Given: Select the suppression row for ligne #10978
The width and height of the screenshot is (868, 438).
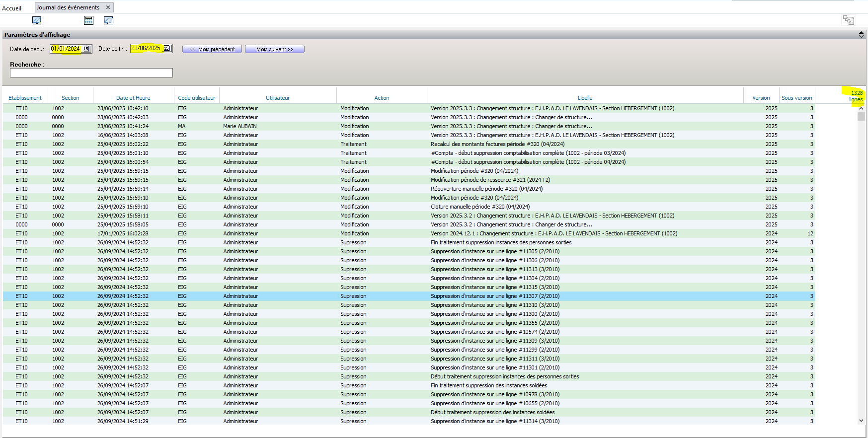Looking at the screenshot, I should [409, 394].
